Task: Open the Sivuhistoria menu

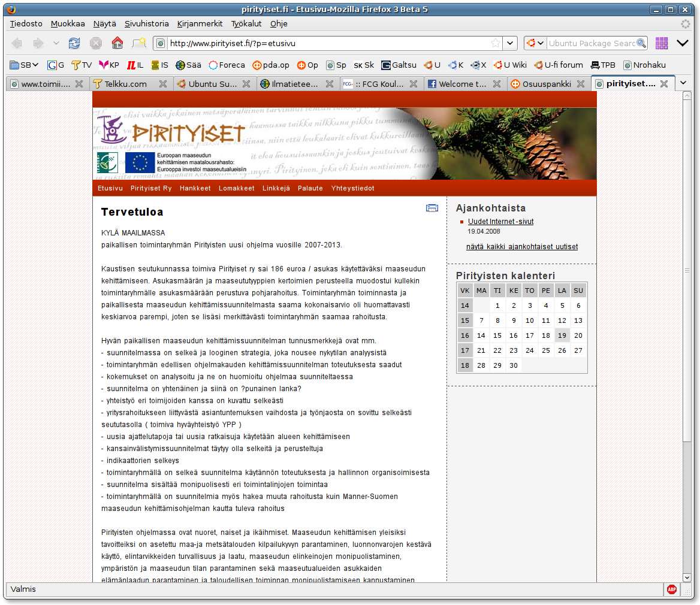Action: 146,23
